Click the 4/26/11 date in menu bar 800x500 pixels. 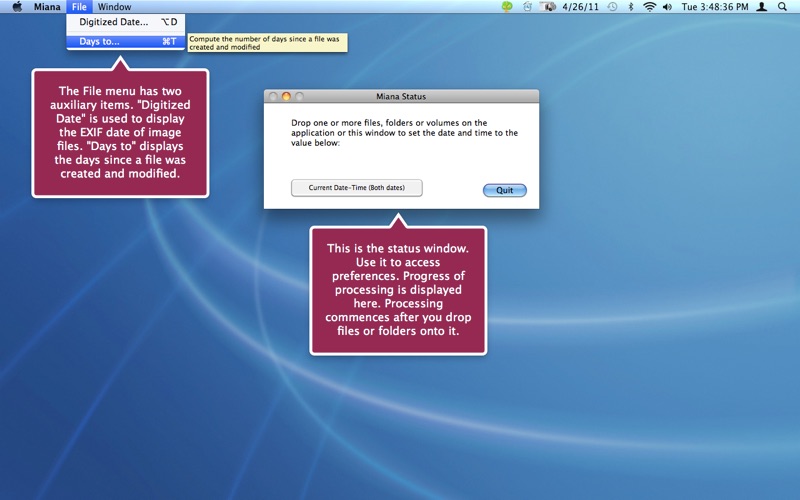[580, 7]
